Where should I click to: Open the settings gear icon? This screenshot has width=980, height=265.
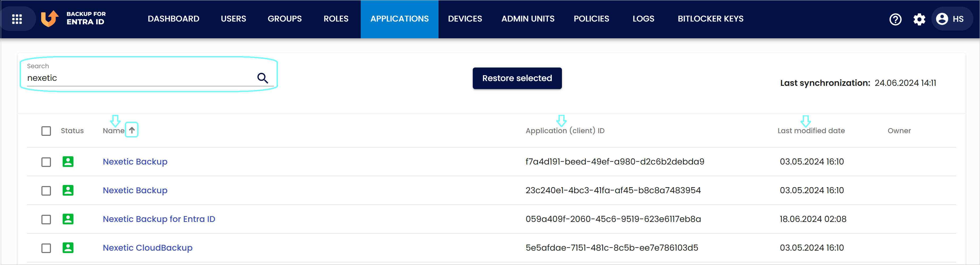(x=919, y=19)
